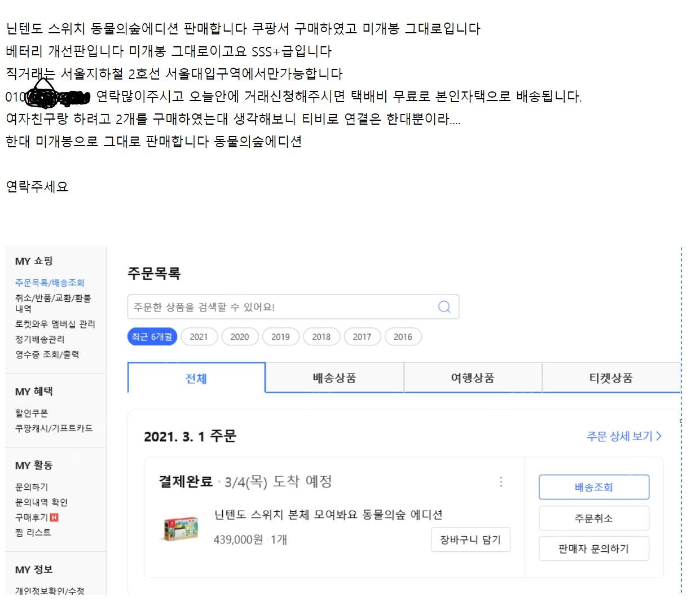Click the 3/4(목) 도착 예정 arrival text
Viewport: 700px width, 610px height.
tap(278, 481)
